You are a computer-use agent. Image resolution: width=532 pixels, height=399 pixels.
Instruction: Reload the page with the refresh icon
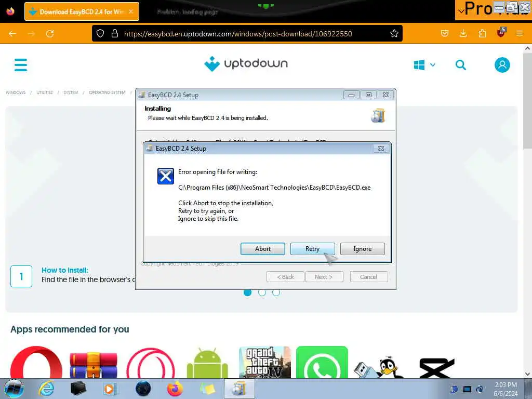50,34
